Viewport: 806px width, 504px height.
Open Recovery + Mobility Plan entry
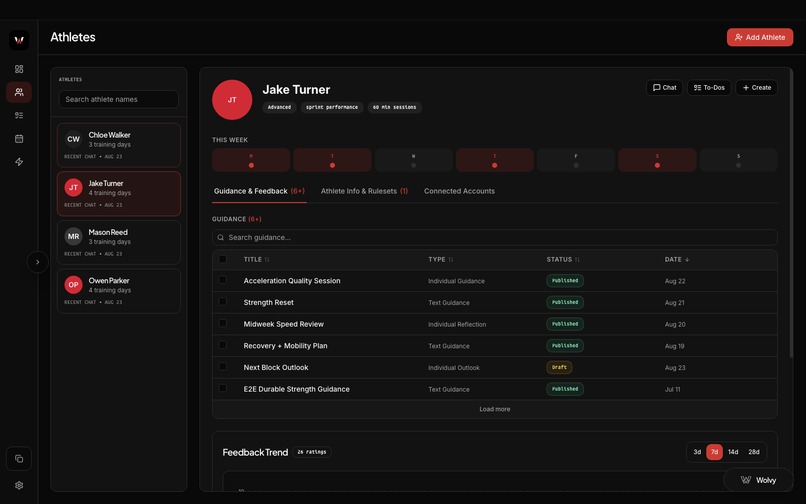click(x=285, y=346)
